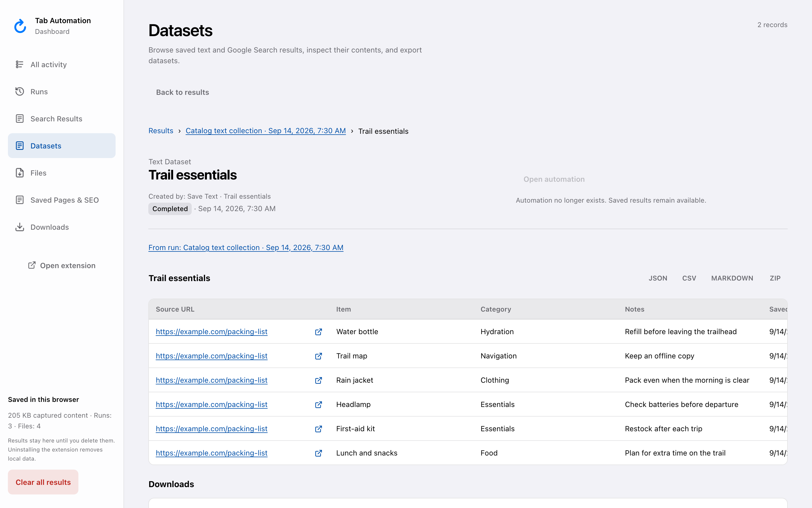Navigate to Downloads in sidebar
The image size is (812, 508).
pos(62,227)
